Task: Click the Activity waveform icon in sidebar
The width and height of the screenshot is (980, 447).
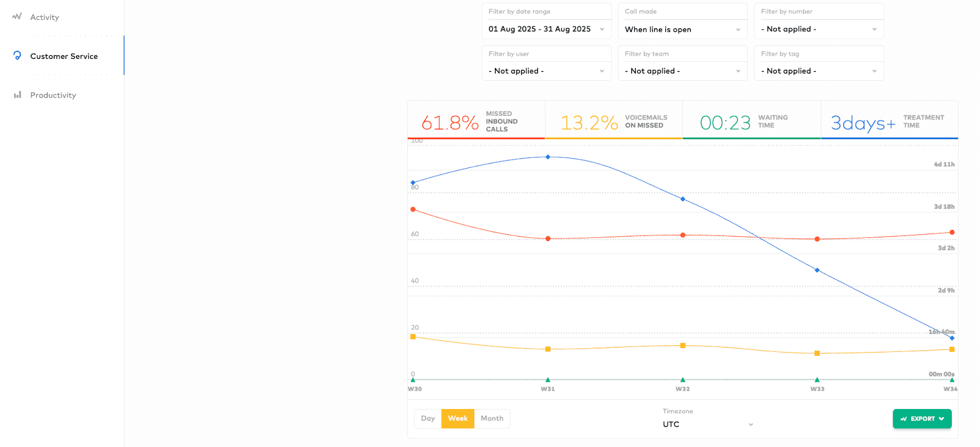Action: [x=17, y=17]
